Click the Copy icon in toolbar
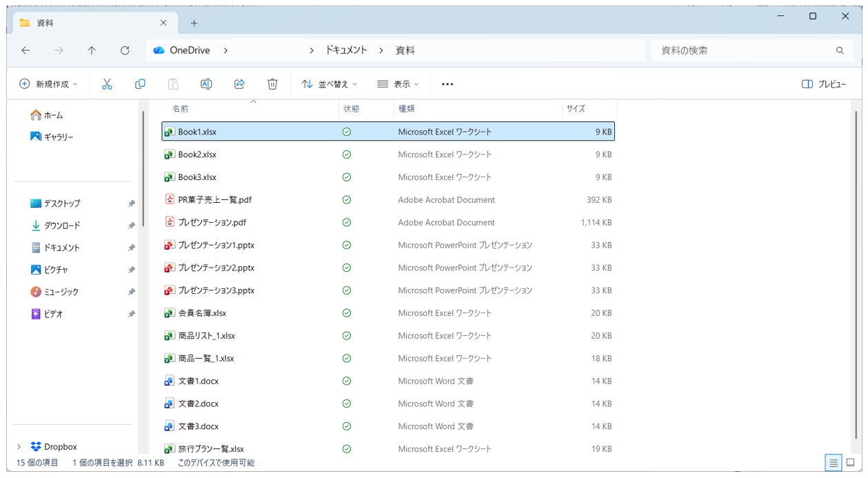Image resolution: width=868 pixels, height=478 pixels. pos(140,84)
